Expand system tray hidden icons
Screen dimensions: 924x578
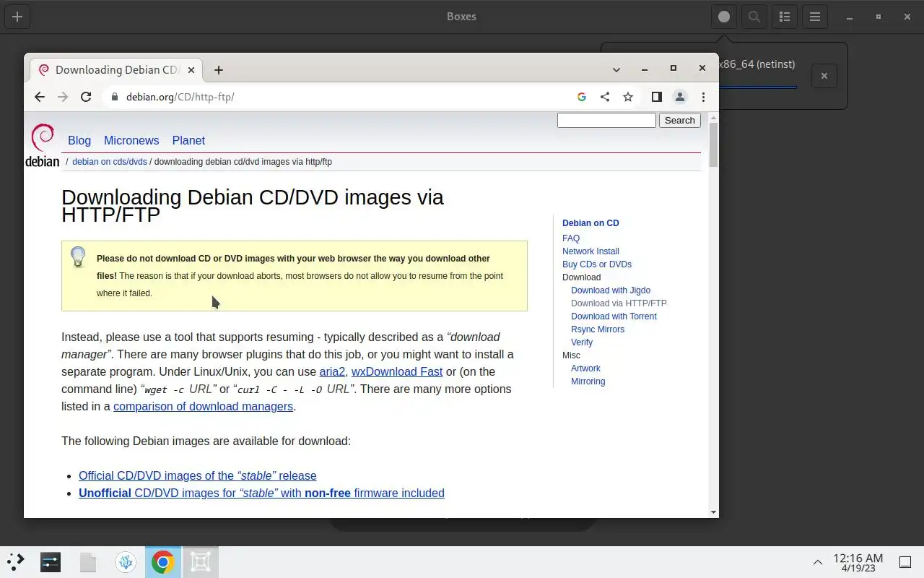click(818, 562)
